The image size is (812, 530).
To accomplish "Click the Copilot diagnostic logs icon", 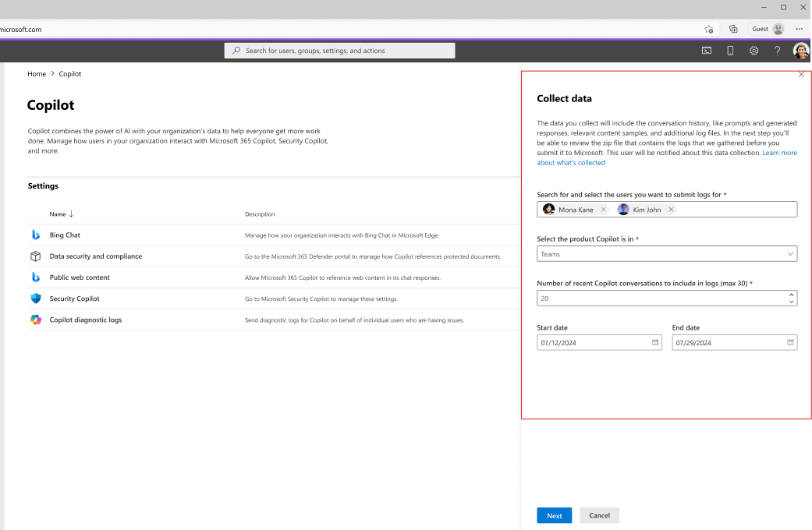I will (x=36, y=320).
